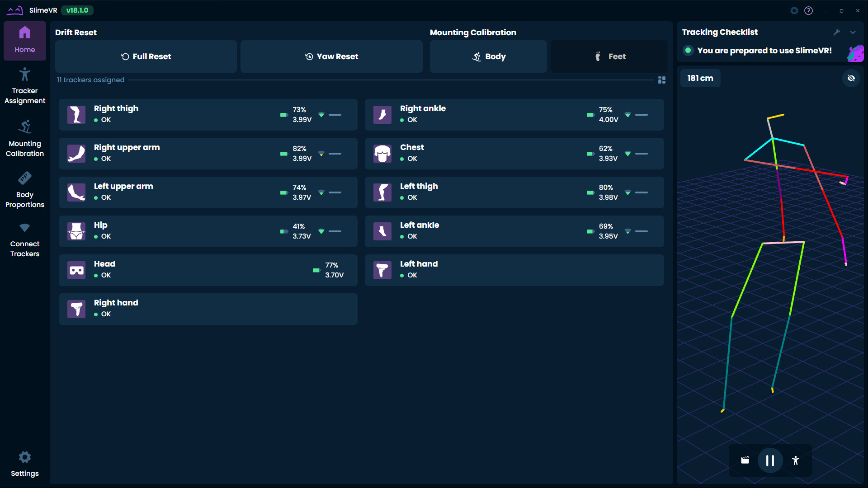Open the Chest tracker entry
Viewport: 868px width, 488px height.
coord(514,153)
